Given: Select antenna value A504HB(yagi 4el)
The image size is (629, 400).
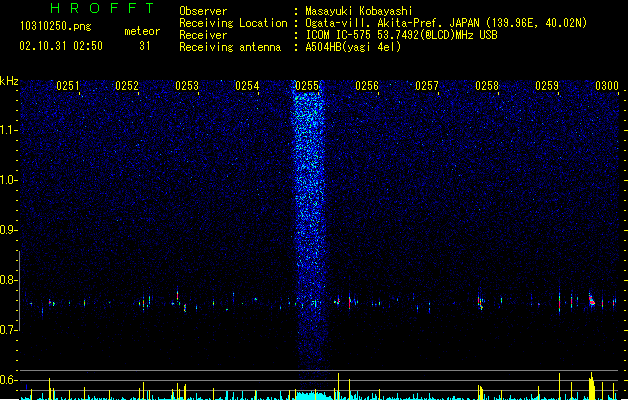Looking at the screenshot, I should click(353, 47).
